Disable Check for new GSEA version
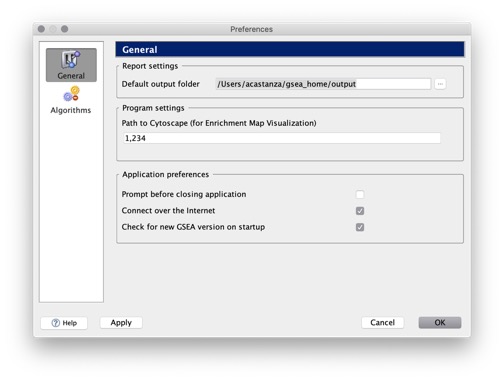The image size is (504, 381). tap(360, 227)
